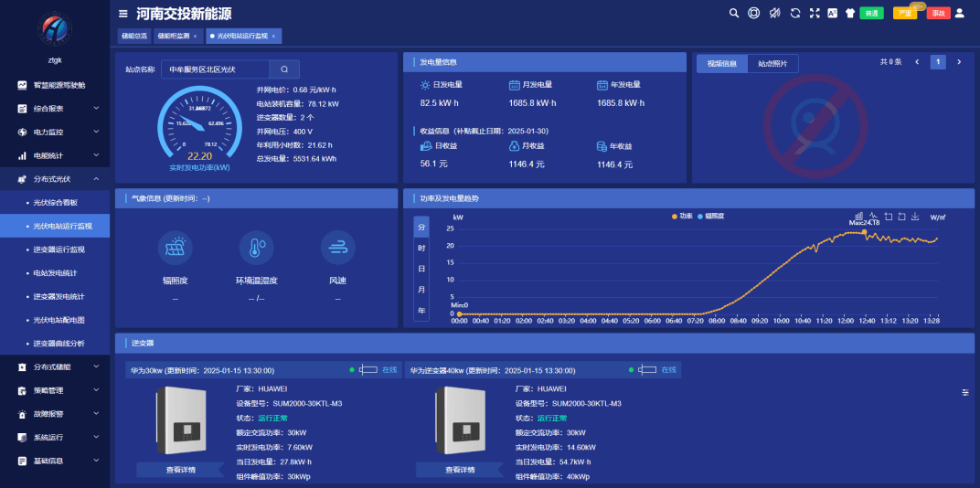The width and height of the screenshot is (980, 488).
Task: Expand the 电力监控 menu
Action: coord(54,132)
